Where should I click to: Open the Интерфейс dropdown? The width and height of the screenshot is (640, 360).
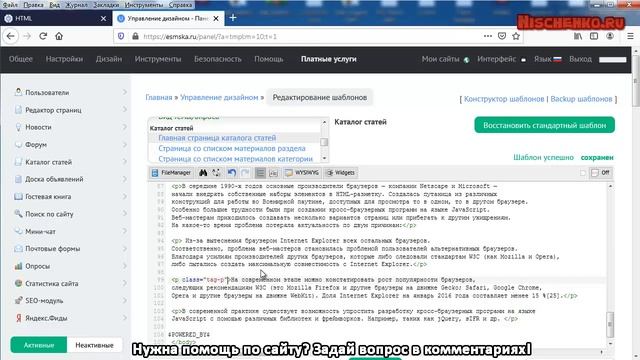(501, 59)
